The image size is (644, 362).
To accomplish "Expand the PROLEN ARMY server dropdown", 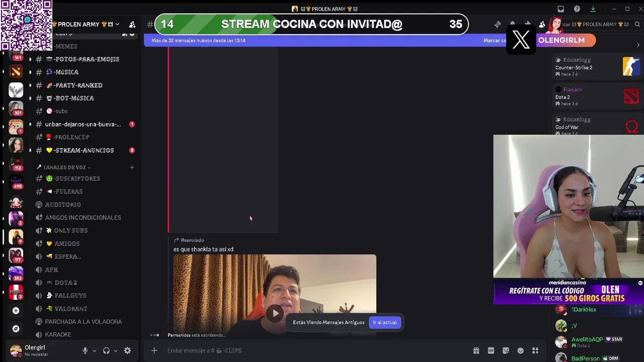I will tap(117, 24).
